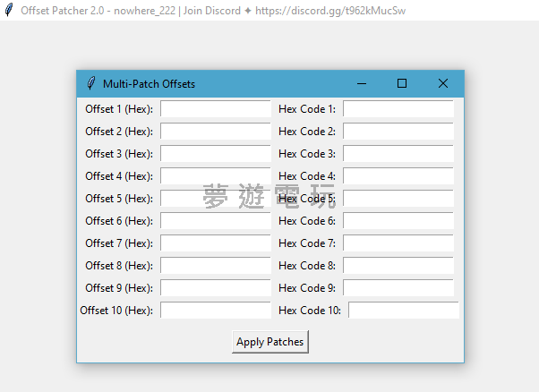The height and width of the screenshot is (392, 539).
Task: Minimize the Multi-Patch Offsets dialog
Action: [x=362, y=84]
